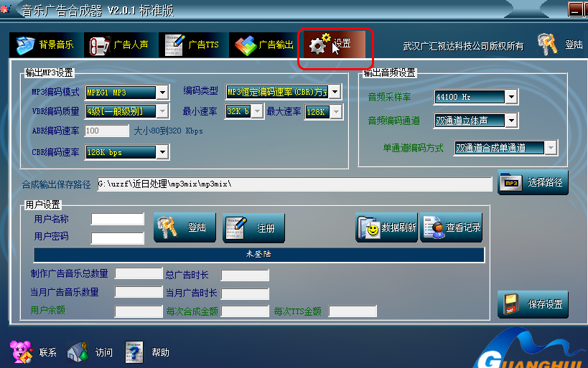The width and height of the screenshot is (588, 368).
Task: Click the 帮助 question mark icon
Action: click(x=134, y=352)
